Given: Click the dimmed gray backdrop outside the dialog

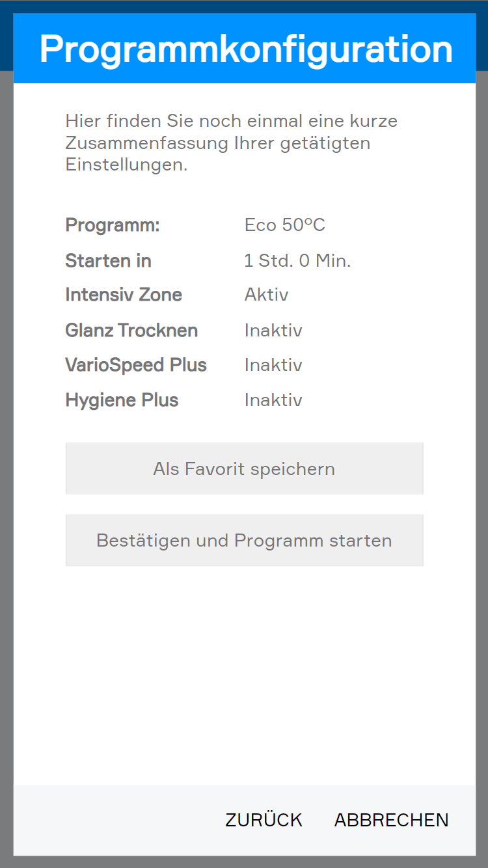Looking at the screenshot, I should tap(7, 455).
